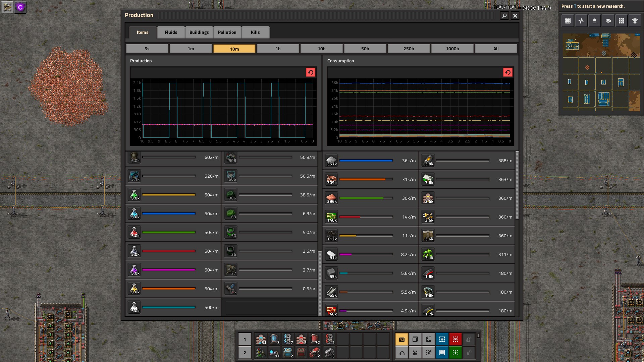Set time range to 5s
Image resolution: width=644 pixels, height=362 pixels.
tap(147, 49)
